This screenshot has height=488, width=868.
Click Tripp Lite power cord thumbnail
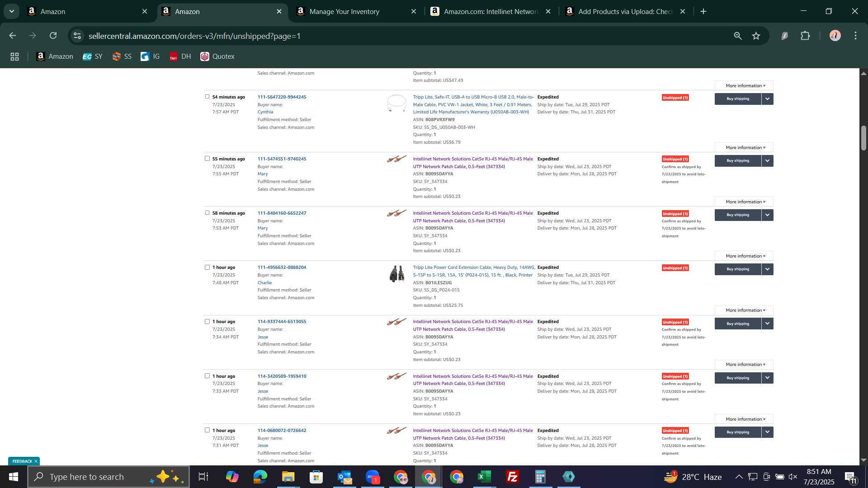pyautogui.click(x=397, y=274)
